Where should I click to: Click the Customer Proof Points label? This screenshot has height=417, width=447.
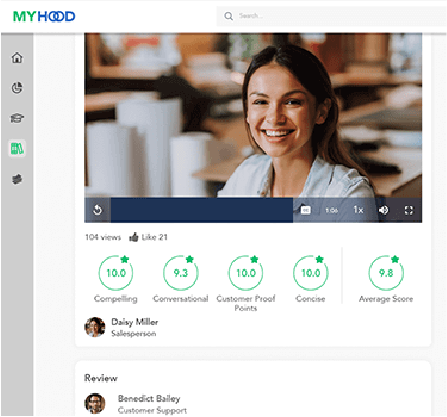coord(246,303)
